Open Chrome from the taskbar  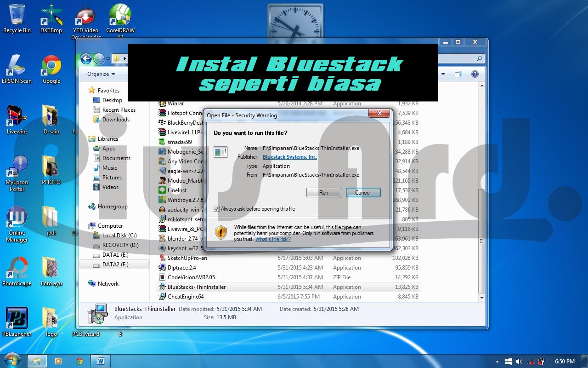coord(79,361)
